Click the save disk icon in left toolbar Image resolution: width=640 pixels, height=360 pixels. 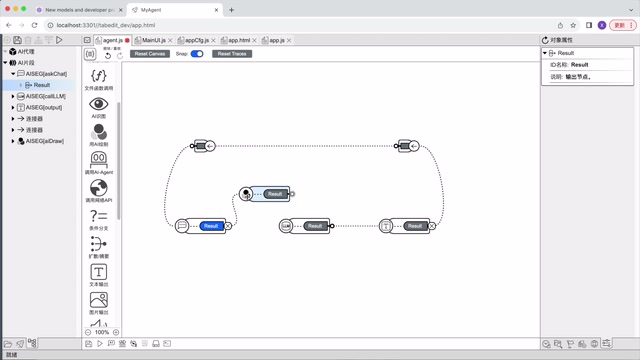coord(17,40)
